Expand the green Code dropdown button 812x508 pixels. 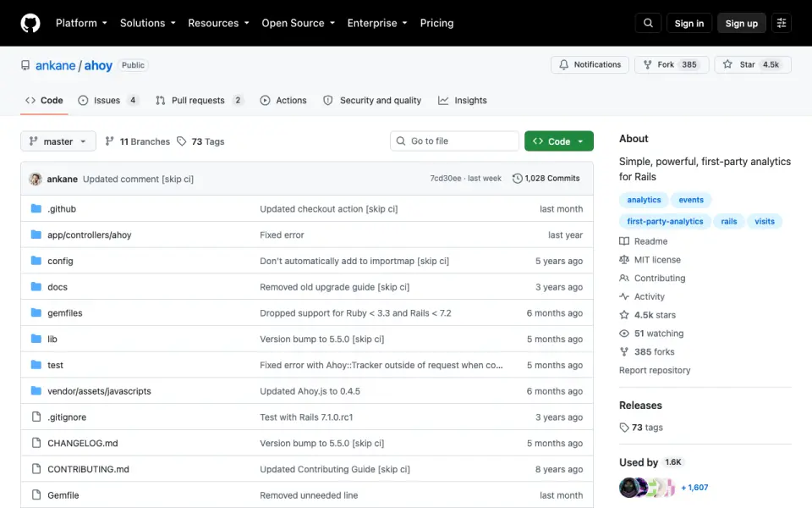[x=559, y=141]
